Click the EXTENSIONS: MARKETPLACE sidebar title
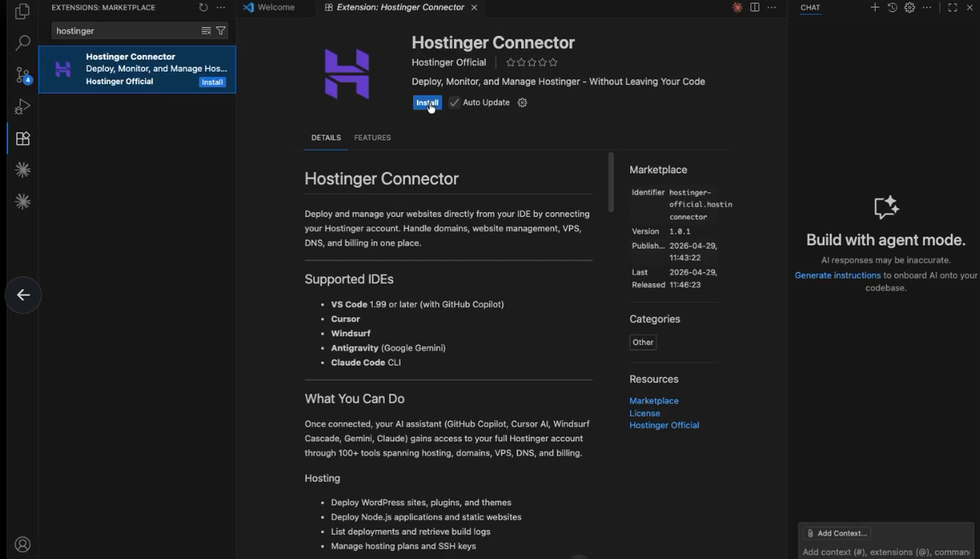 [x=104, y=7]
